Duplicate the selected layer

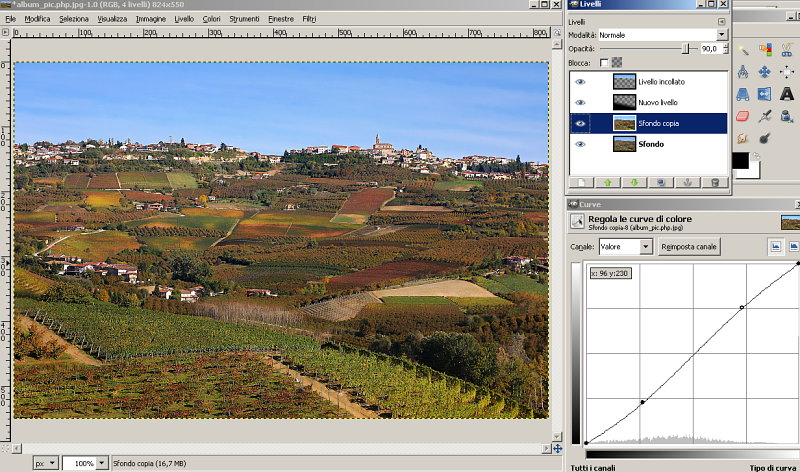(661, 182)
